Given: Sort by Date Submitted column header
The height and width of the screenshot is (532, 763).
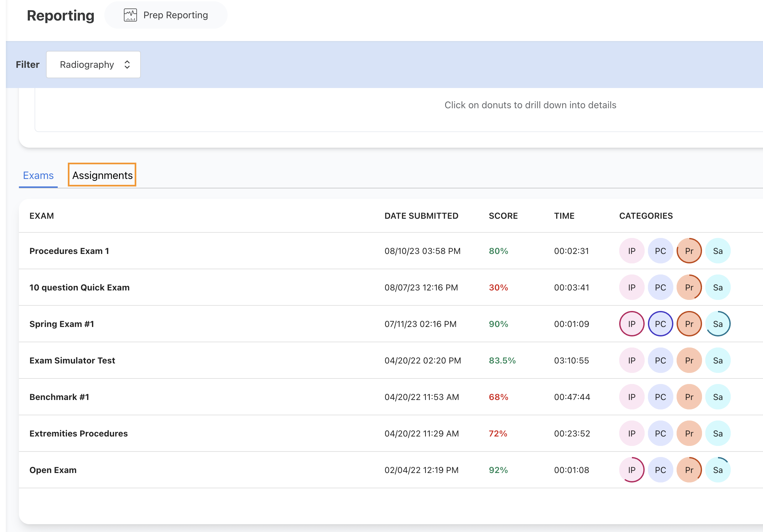Looking at the screenshot, I should [421, 216].
